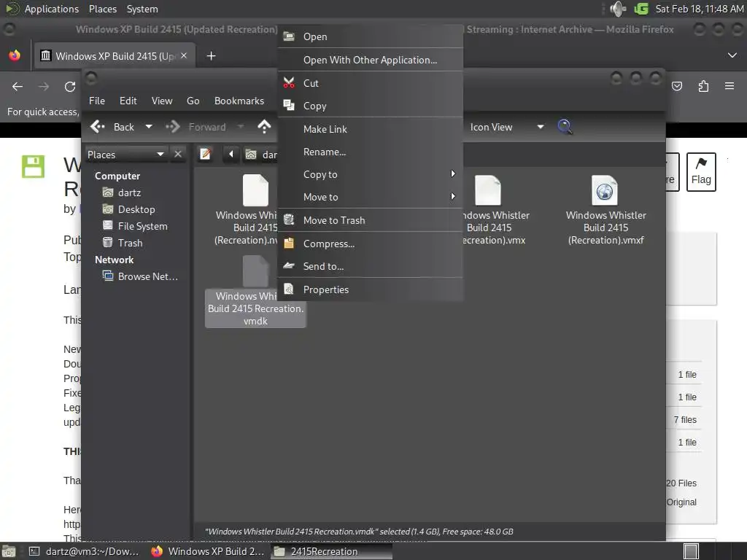Close the Places sidebar panel
The width and height of the screenshot is (747, 560).
[x=178, y=155]
